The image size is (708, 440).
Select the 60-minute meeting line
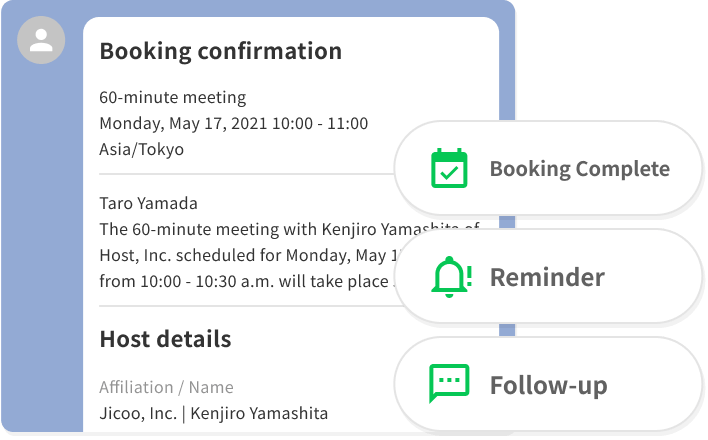pyautogui.click(x=172, y=98)
